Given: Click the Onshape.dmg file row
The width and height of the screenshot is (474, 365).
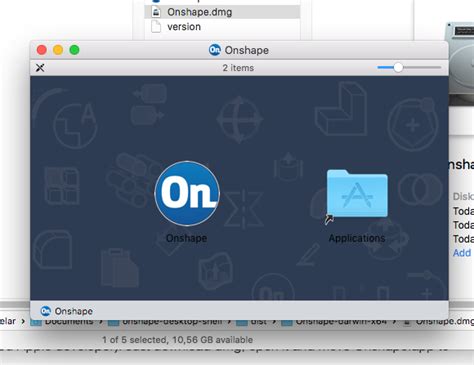Looking at the screenshot, I should pos(222,12).
